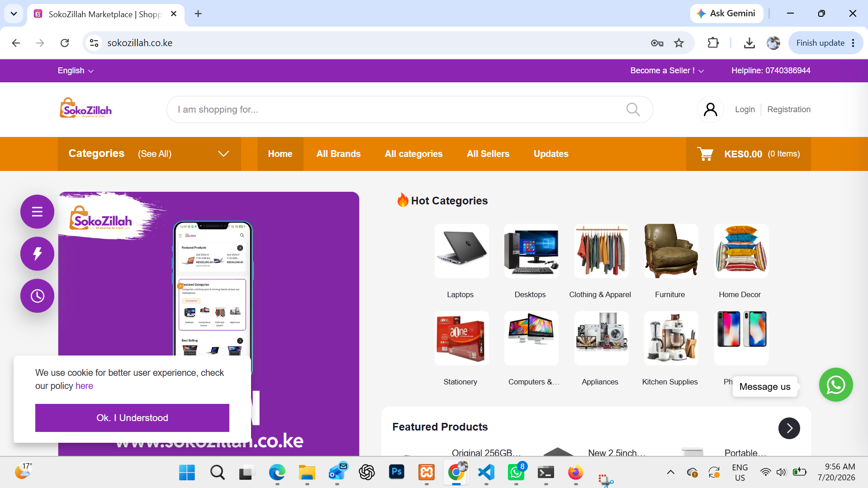
Task: Expand the Categories dropdown chevron
Action: [223, 154]
